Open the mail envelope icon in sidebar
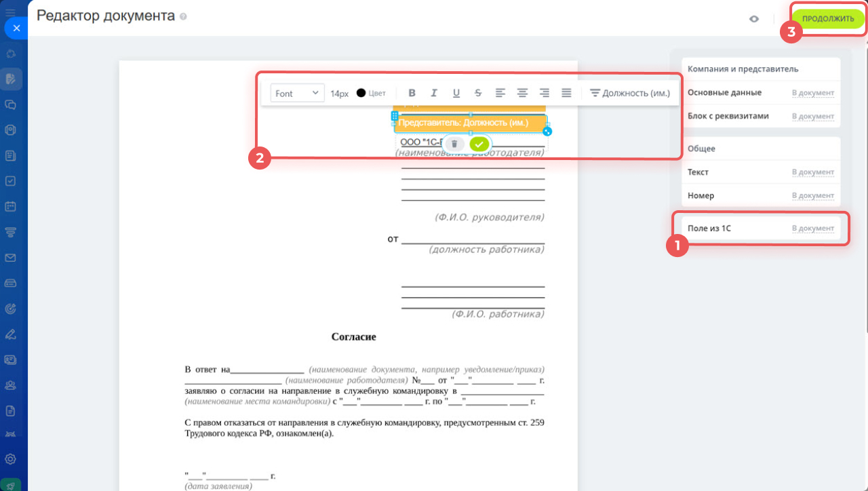 click(x=11, y=258)
